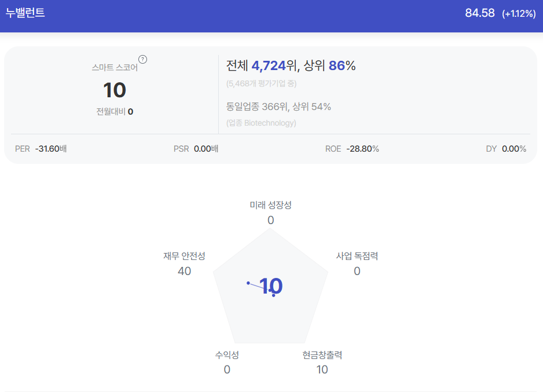The image size is (543, 392).
Task: Select the 수익성 radar axis label
Action: [x=227, y=355]
